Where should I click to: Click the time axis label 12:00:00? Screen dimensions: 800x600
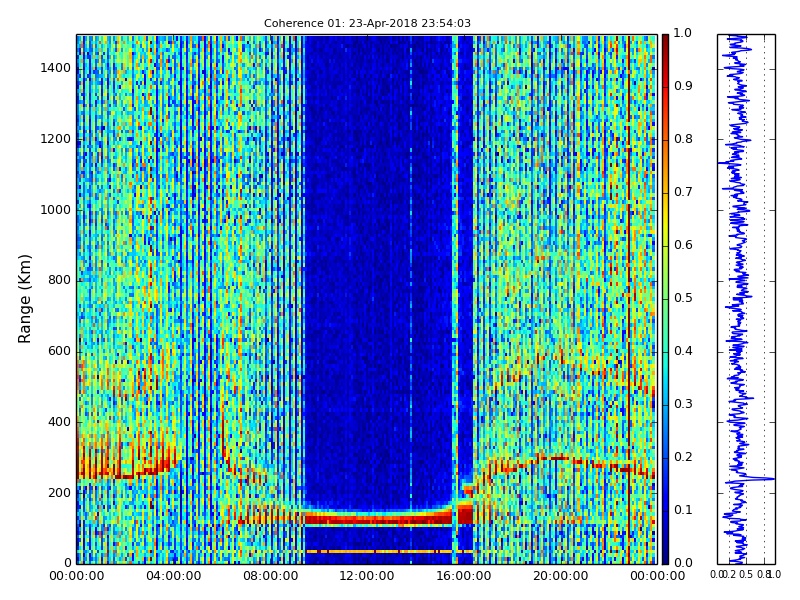pyautogui.click(x=367, y=577)
